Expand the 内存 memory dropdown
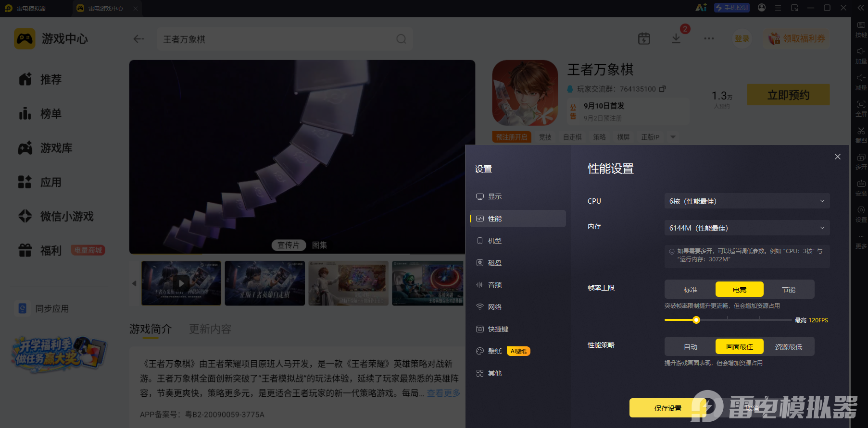 tap(747, 228)
